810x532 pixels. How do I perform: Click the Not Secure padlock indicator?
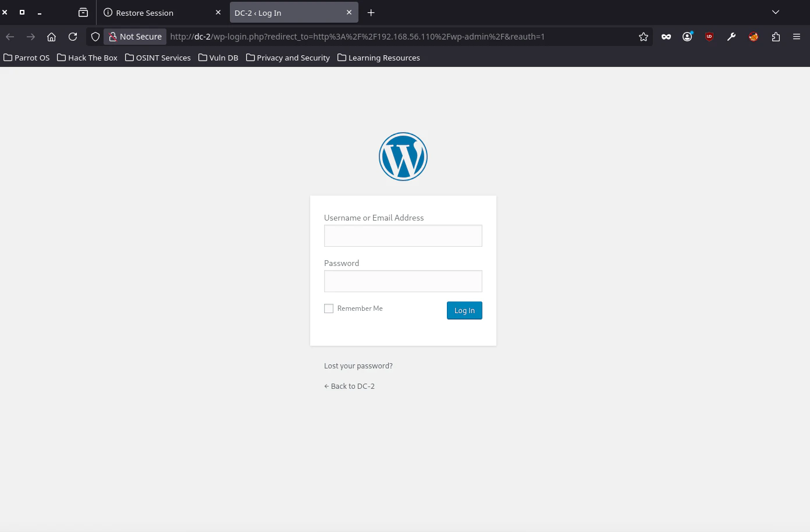click(x=135, y=37)
